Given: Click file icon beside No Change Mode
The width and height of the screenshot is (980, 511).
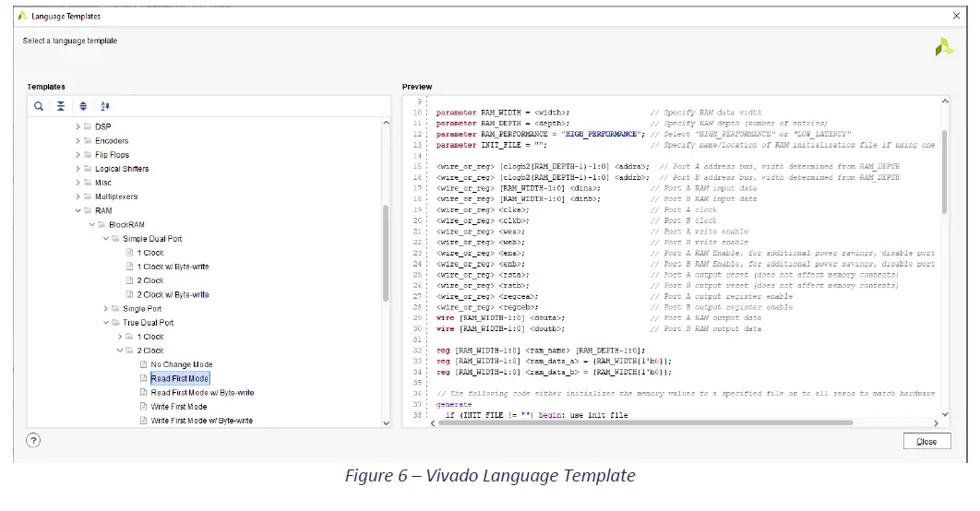Looking at the screenshot, I should (x=144, y=364).
